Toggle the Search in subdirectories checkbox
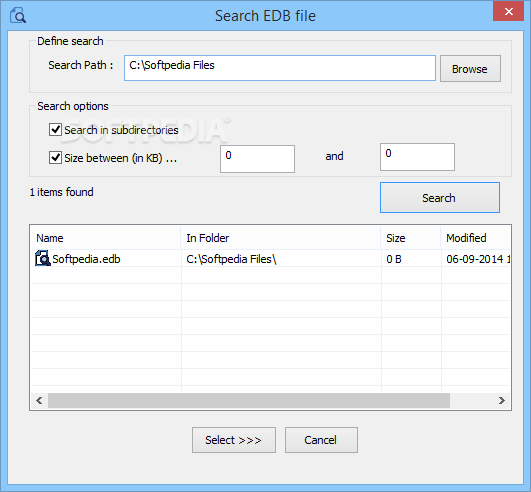Screen dimensions: 531x492 coord(55,129)
